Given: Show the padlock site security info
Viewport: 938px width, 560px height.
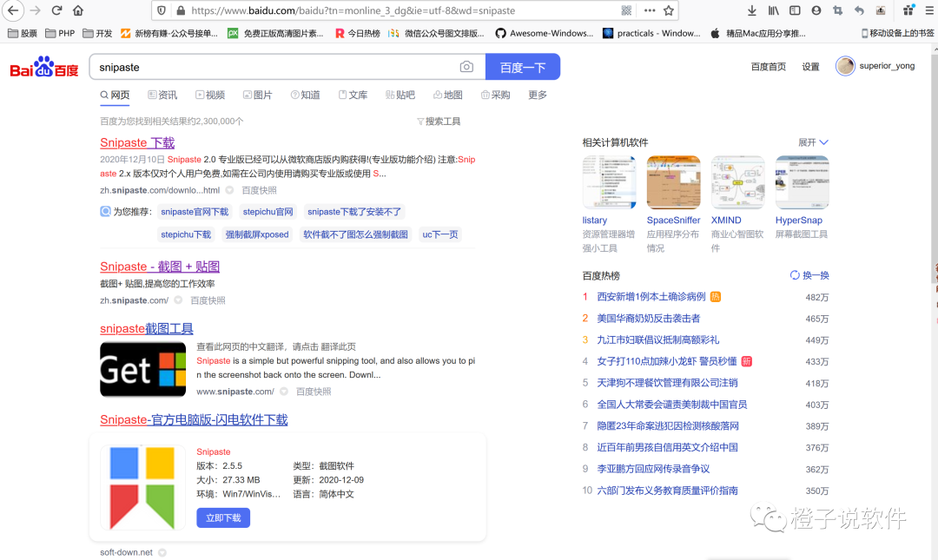Looking at the screenshot, I should [181, 10].
